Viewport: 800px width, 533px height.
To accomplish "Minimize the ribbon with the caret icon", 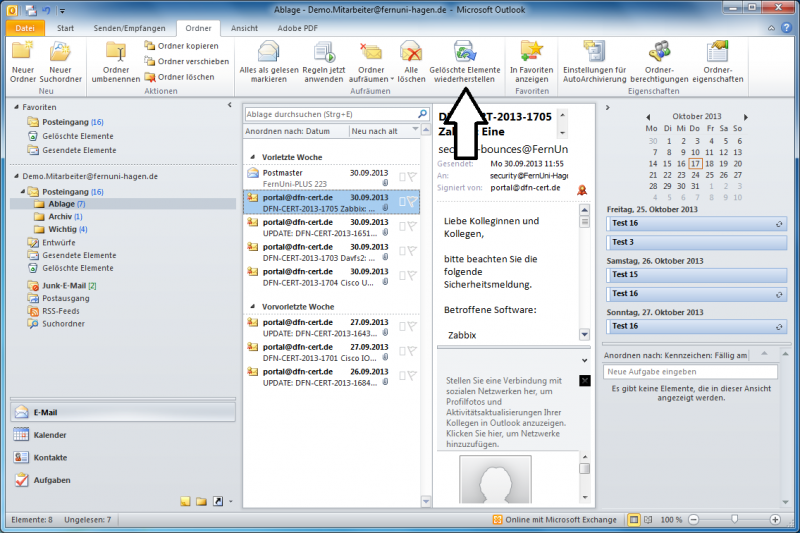I will coord(771,28).
